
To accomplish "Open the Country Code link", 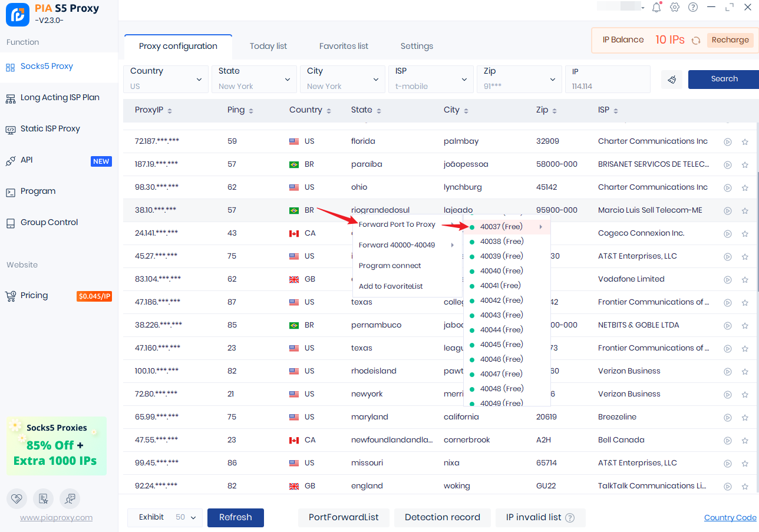I will point(730,517).
